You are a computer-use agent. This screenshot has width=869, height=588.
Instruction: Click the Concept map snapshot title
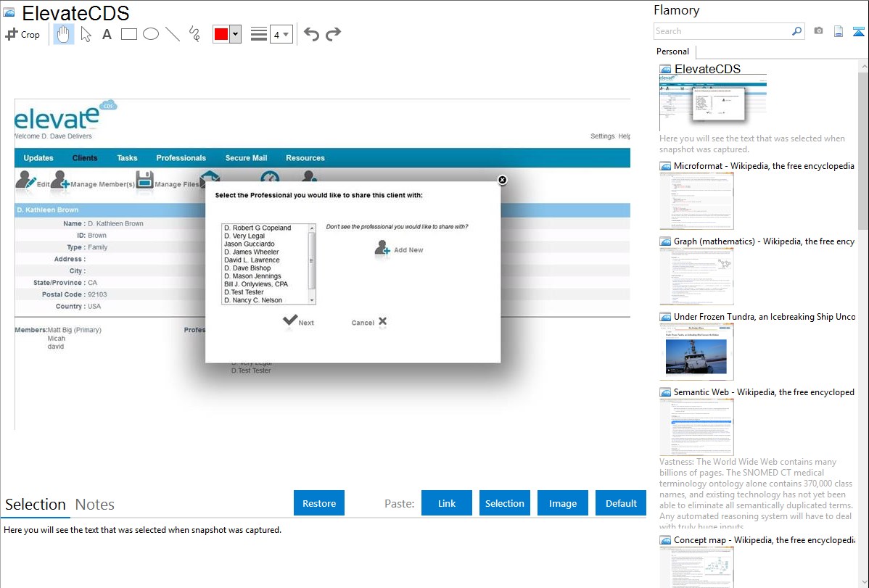point(765,539)
